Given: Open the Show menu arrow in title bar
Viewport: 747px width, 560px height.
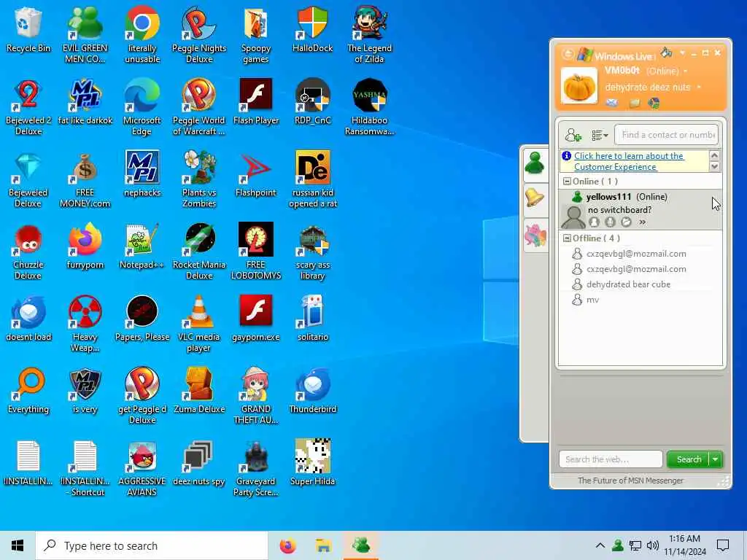Looking at the screenshot, I should 682,52.
